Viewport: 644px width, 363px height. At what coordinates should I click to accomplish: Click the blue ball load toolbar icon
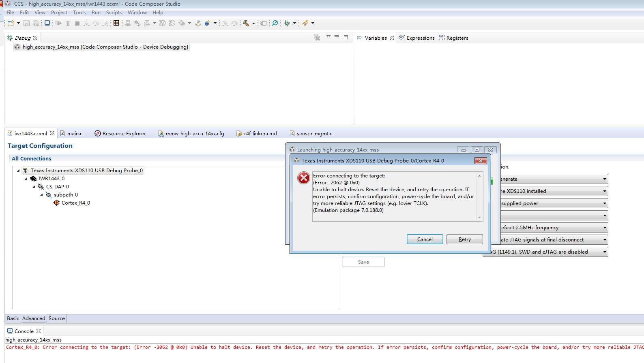pos(207,23)
